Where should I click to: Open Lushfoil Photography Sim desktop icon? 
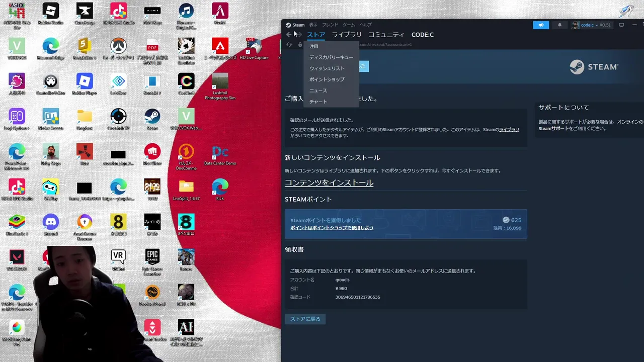pos(220,86)
